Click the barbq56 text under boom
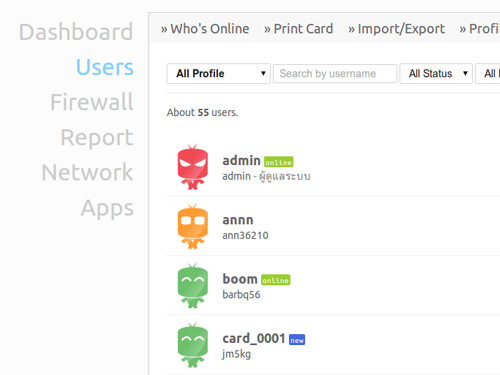Image resolution: width=500 pixels, height=375 pixels. click(241, 295)
